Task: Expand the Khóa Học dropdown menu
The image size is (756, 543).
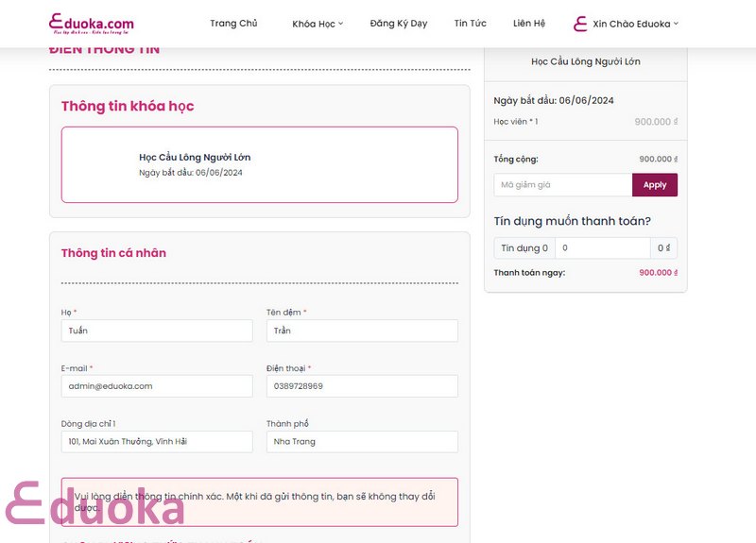Action: click(x=318, y=24)
